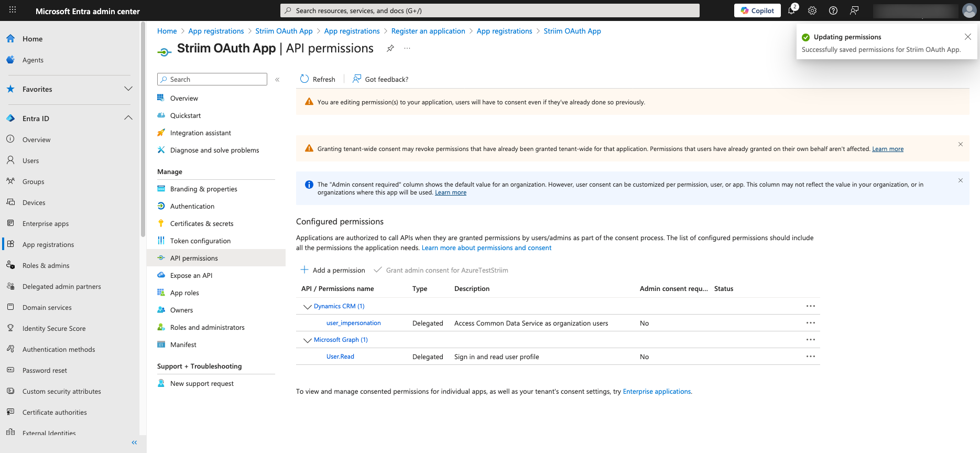
Task: Dismiss the Admin consent required info banner
Action: pyautogui.click(x=961, y=180)
